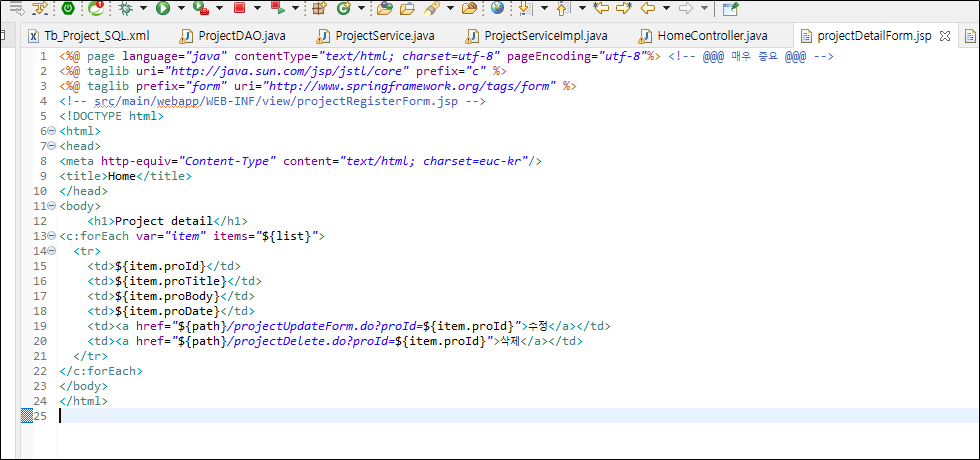Click the "</c:forEach>" closing tag
Screen dimensions: 980x460
click(x=101, y=371)
